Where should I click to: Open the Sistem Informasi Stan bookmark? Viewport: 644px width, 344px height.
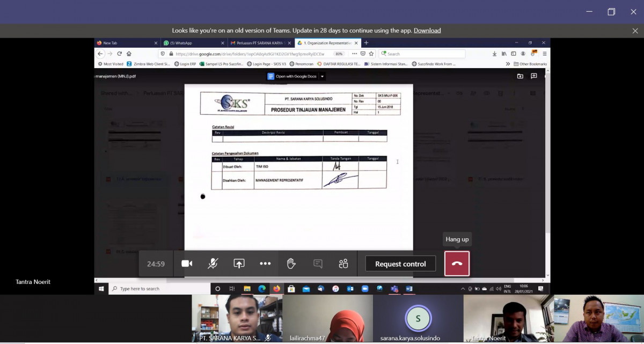(386, 64)
